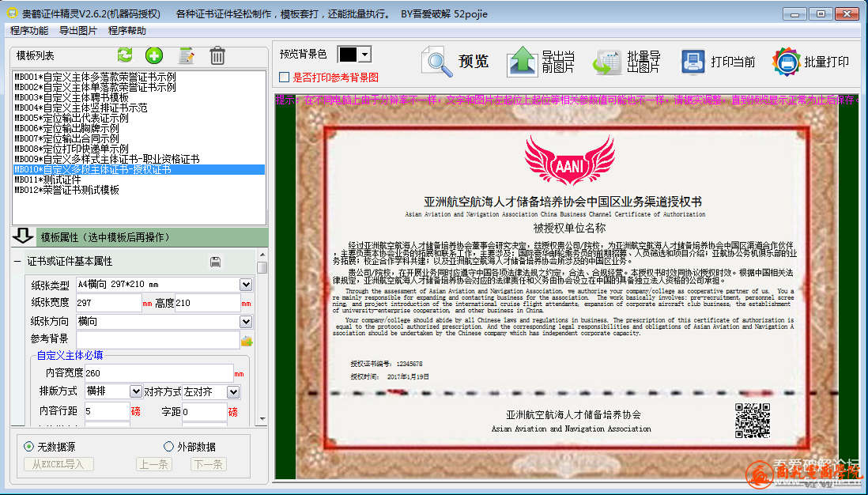Open the 纸张类型 dropdown

click(246, 285)
